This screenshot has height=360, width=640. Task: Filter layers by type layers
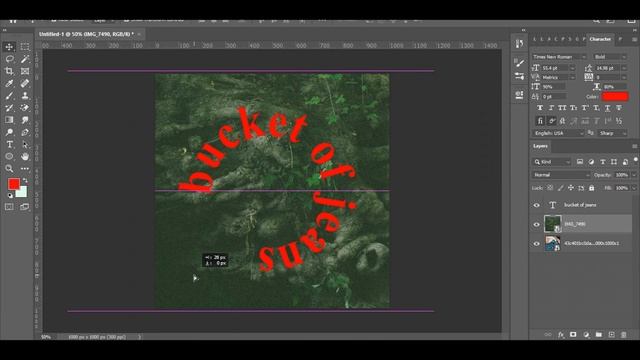click(603, 162)
